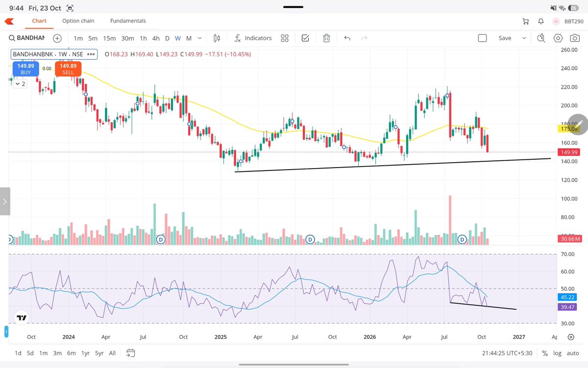Open chart settings hexagon icon
This screenshot has width=588, height=368.
coord(558,38)
